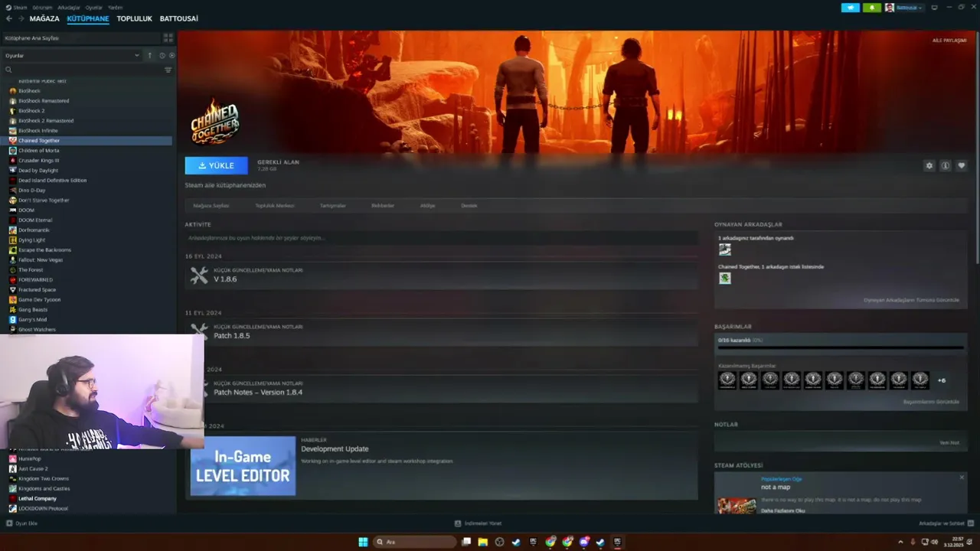Open the Tartışmalar tab
Screen dimensions: 980x551
click(x=333, y=206)
